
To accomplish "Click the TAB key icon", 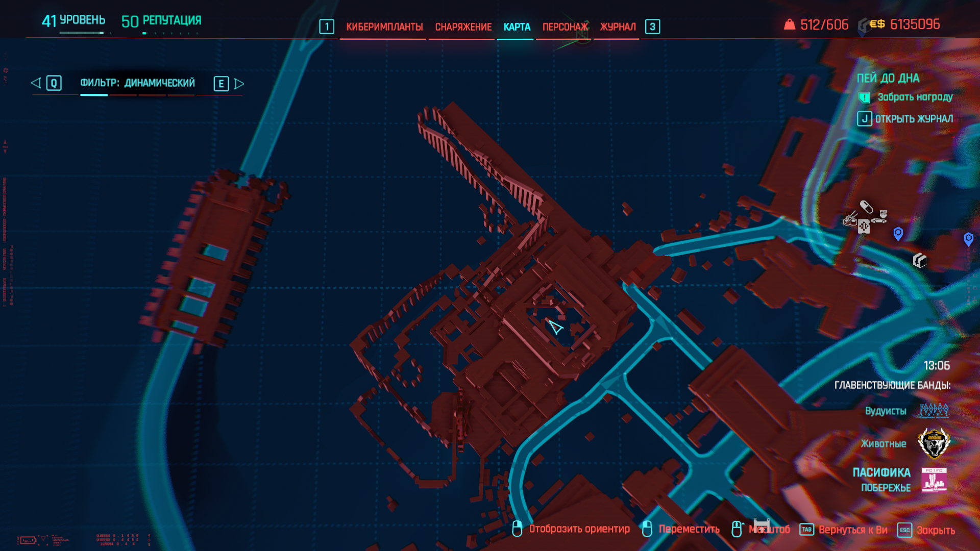I will point(806,530).
